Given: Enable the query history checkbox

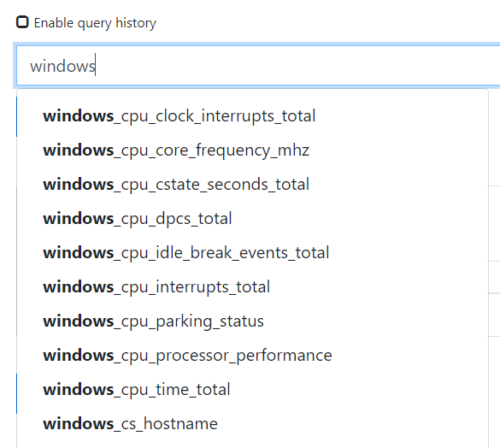Looking at the screenshot, I should [x=22, y=22].
